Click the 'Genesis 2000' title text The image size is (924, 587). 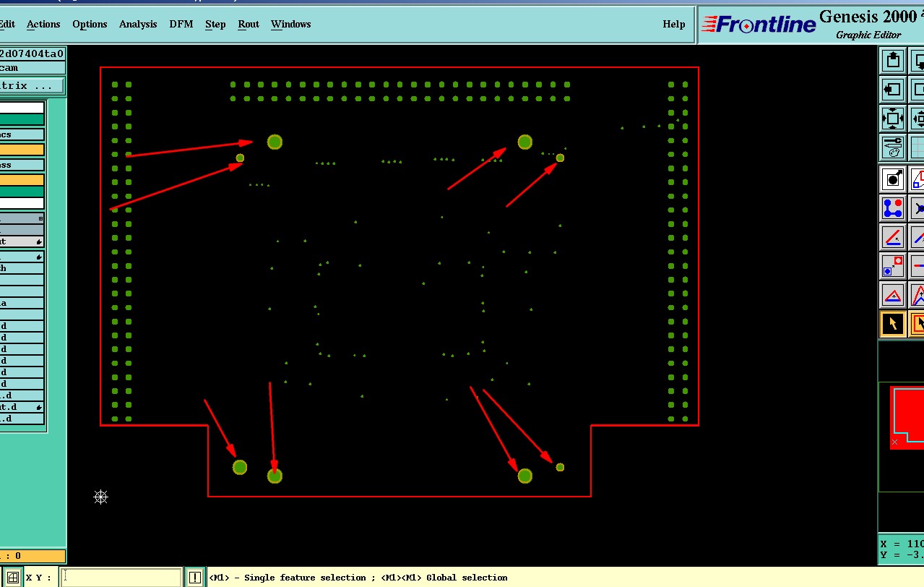(868, 17)
